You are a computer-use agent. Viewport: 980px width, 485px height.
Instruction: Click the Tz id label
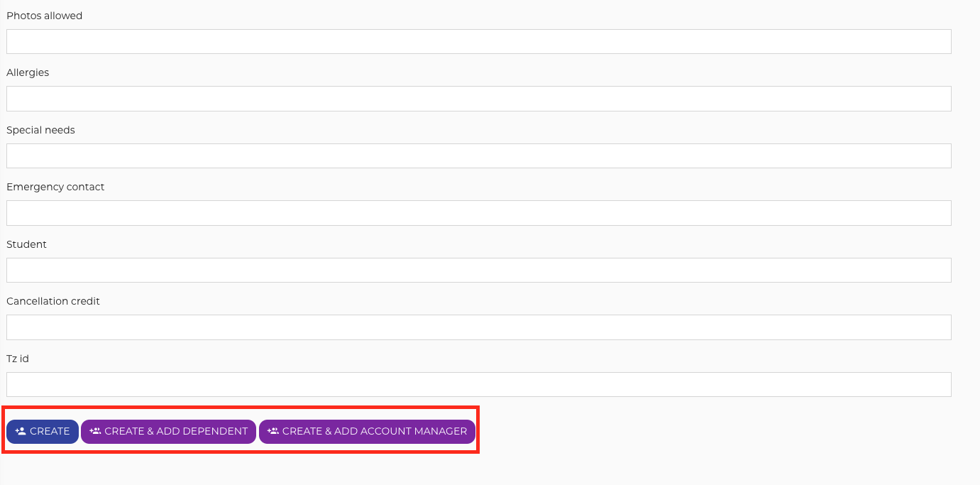coord(18,359)
